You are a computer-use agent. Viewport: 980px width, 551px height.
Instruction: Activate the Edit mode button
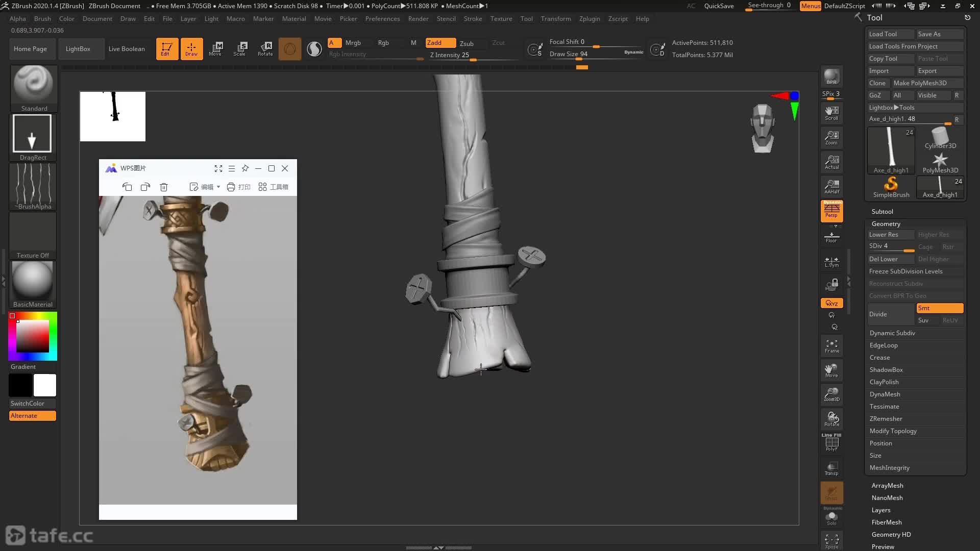pyautogui.click(x=167, y=49)
